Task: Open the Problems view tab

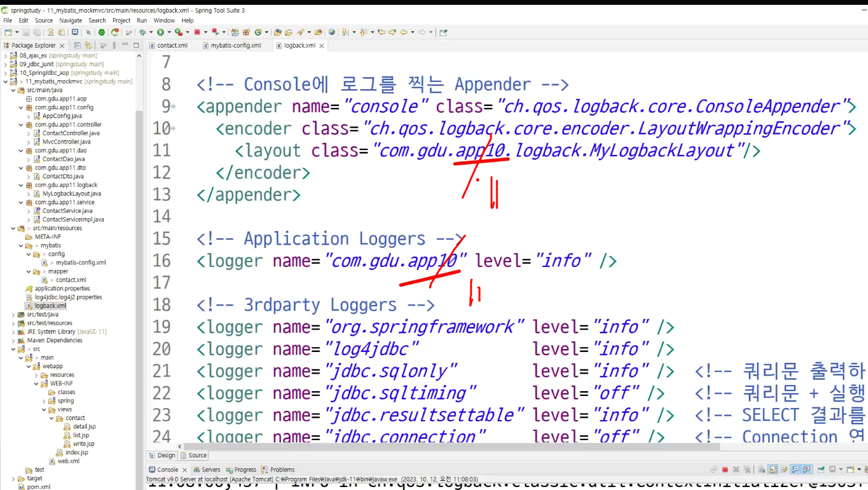Action: coord(278,470)
